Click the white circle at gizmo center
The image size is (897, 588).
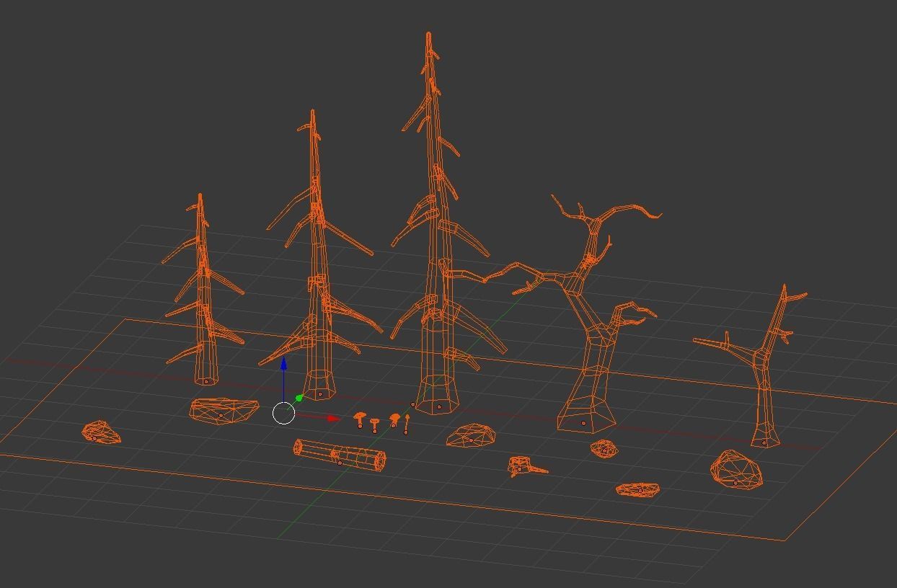284,413
